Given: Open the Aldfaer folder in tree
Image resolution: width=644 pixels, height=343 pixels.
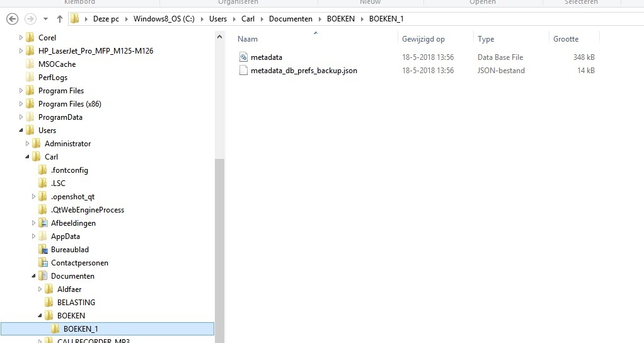Looking at the screenshot, I should 69,289.
